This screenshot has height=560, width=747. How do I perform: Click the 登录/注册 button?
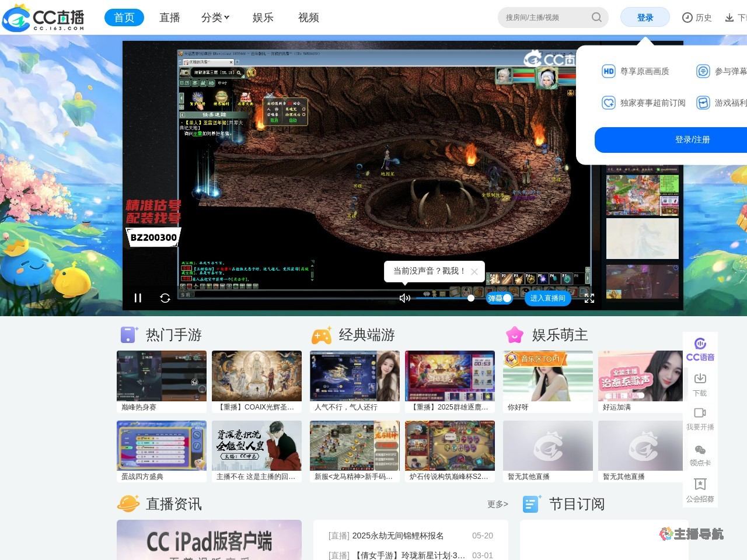692,139
